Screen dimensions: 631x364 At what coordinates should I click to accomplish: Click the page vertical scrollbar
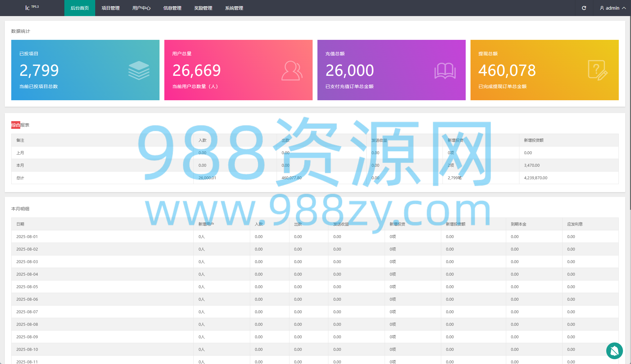[x=630, y=112]
